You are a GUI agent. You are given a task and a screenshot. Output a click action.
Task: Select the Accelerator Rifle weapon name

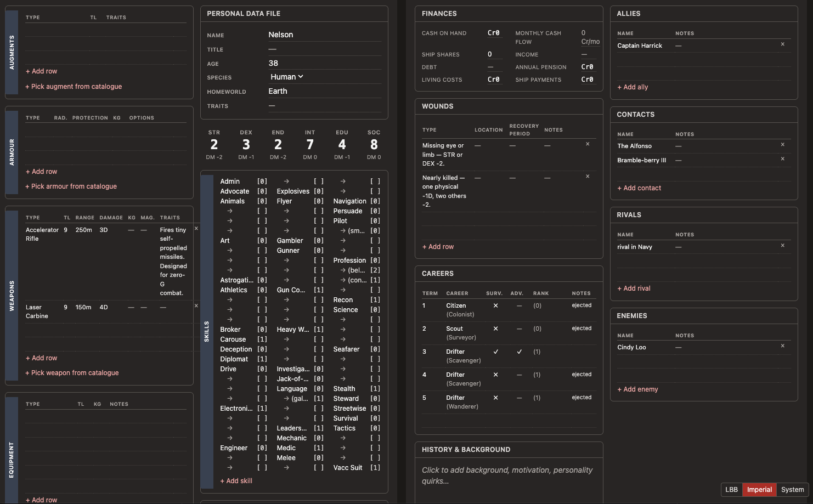pos(42,234)
